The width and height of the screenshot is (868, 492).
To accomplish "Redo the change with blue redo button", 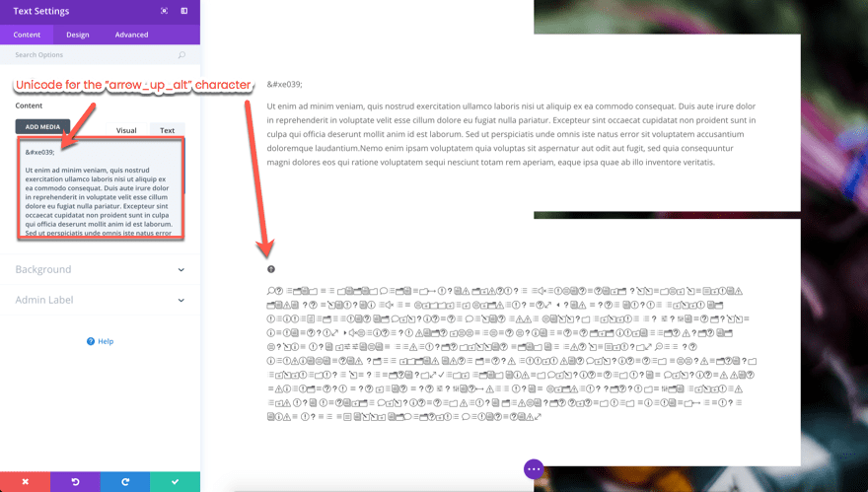I will [x=125, y=481].
